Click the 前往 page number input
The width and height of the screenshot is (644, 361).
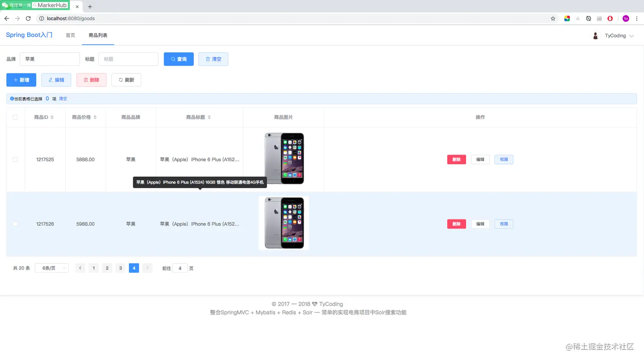pos(180,268)
